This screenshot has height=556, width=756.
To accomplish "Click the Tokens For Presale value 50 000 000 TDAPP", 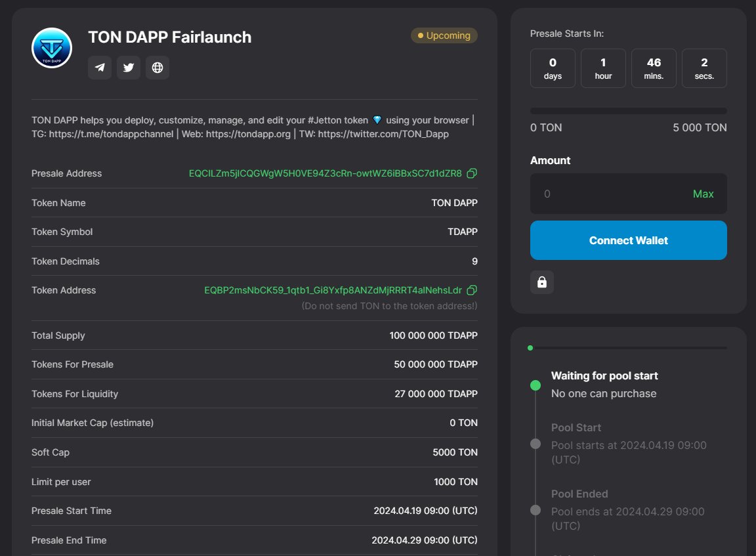I will [x=435, y=364].
